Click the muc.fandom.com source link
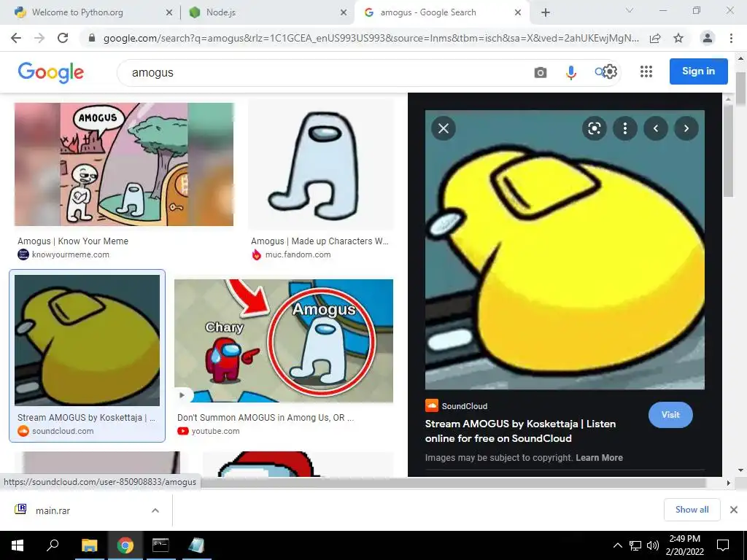The image size is (747, 560). coord(298,254)
